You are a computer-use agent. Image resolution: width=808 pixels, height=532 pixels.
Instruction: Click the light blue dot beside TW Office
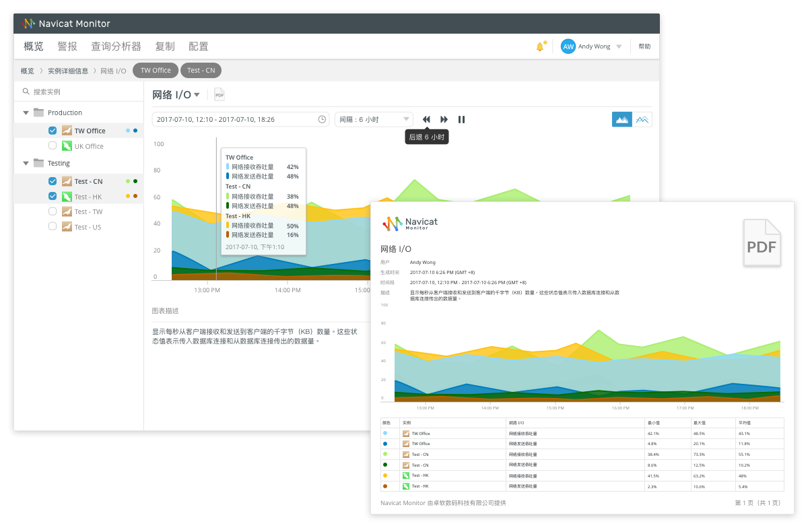128,131
